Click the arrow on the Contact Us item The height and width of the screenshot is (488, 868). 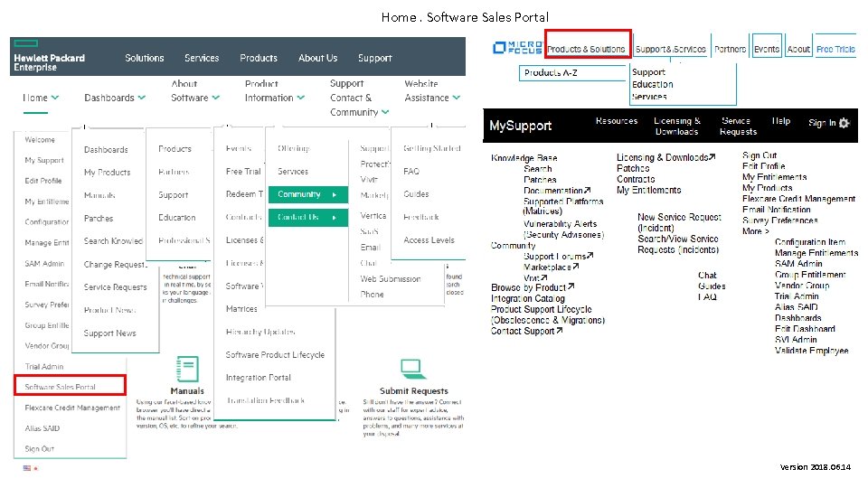pos(335,218)
